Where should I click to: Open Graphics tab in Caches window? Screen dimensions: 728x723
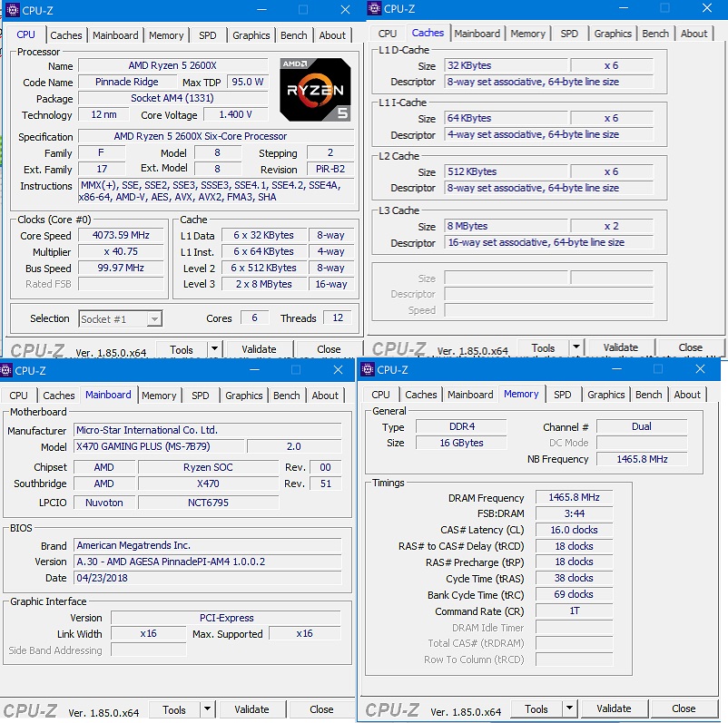(x=613, y=34)
